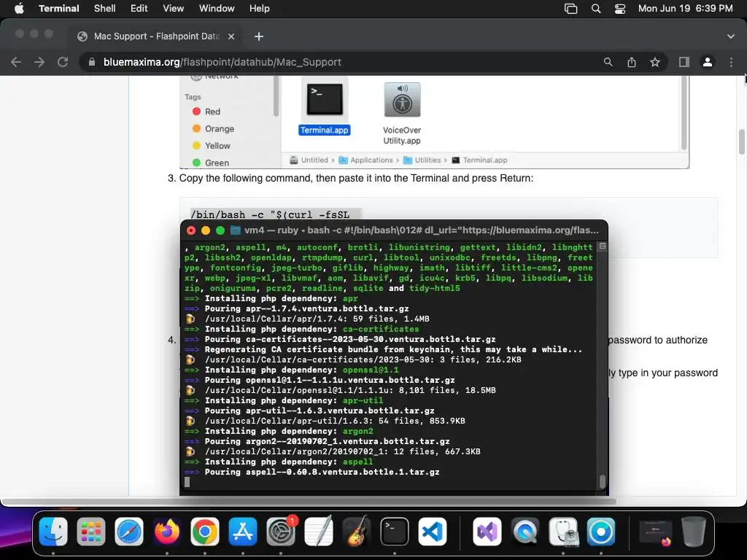Open Disk Utility from the Dock

point(563,532)
